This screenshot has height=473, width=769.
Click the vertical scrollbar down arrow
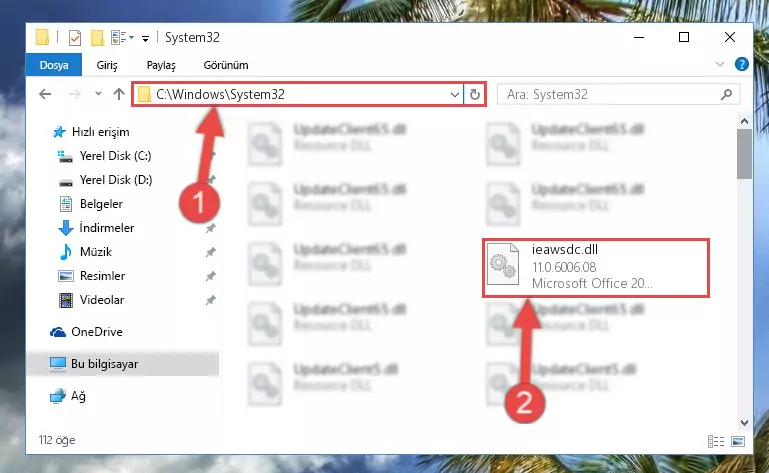pyautogui.click(x=744, y=422)
